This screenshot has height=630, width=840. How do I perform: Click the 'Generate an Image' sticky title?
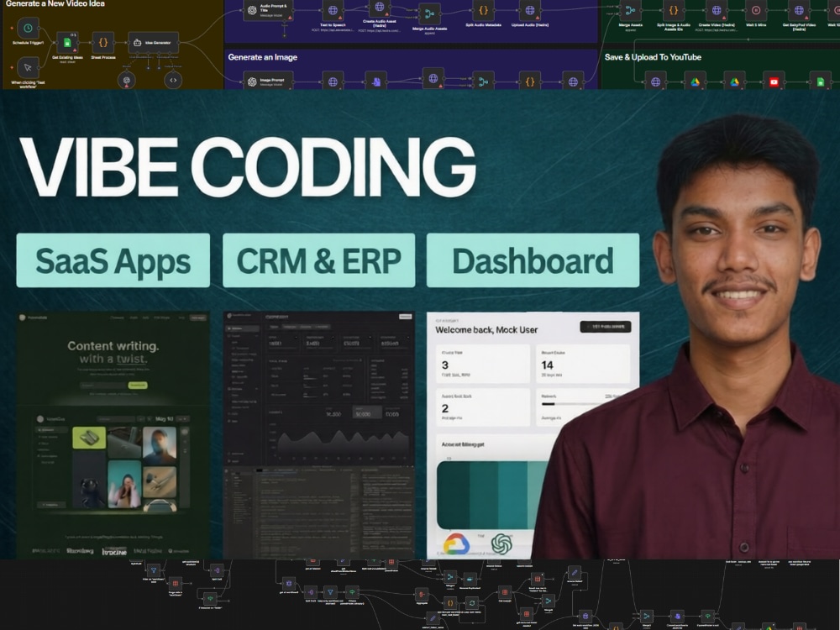262,57
